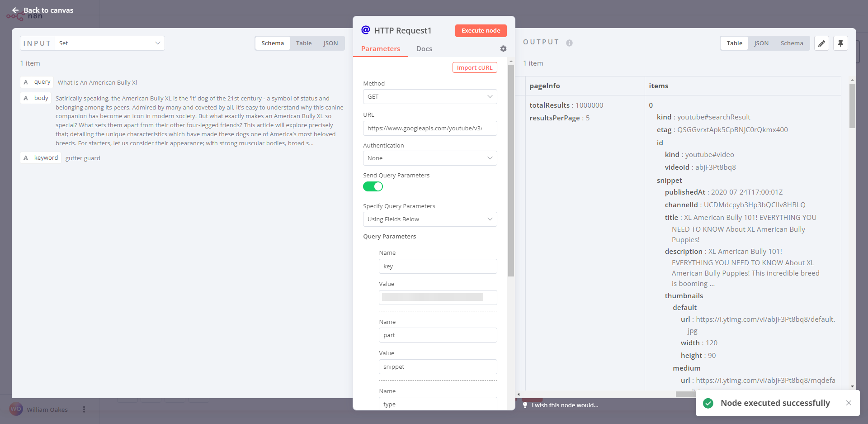Switch the output panel to JSON view
The width and height of the screenshot is (868, 424).
(x=761, y=43)
